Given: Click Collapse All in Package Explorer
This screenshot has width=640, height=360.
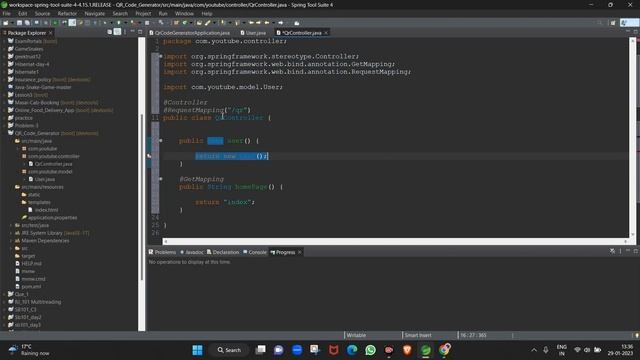Looking at the screenshot, I should click(109, 32).
